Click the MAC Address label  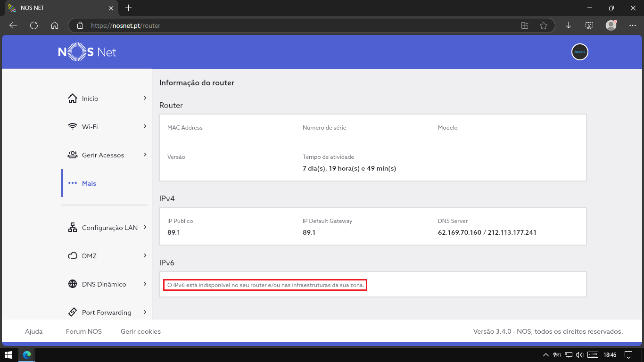tap(185, 128)
